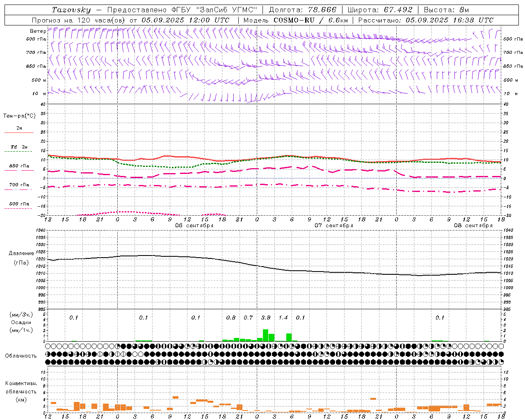Click the "1.4" precipitation total value

pyautogui.click(x=283, y=318)
